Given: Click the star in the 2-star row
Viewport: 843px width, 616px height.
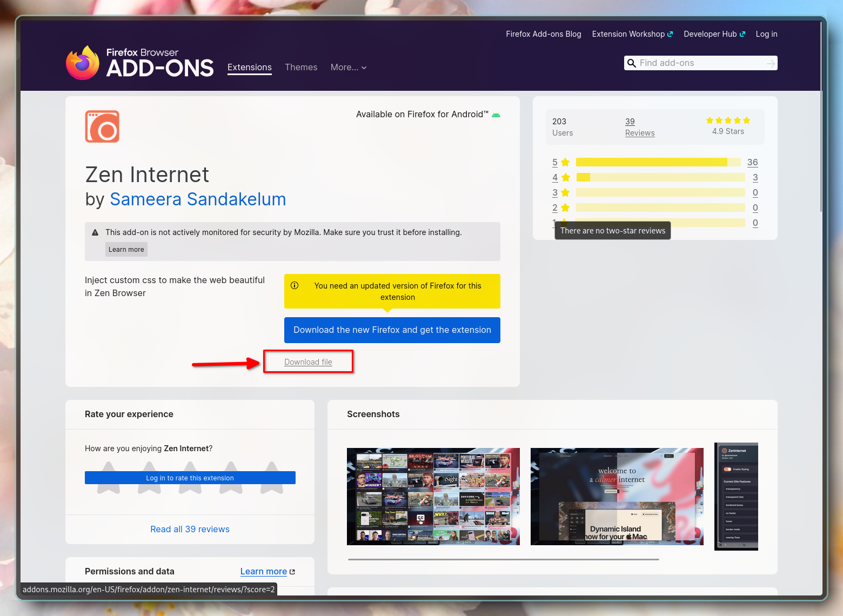Looking at the screenshot, I should [x=565, y=207].
